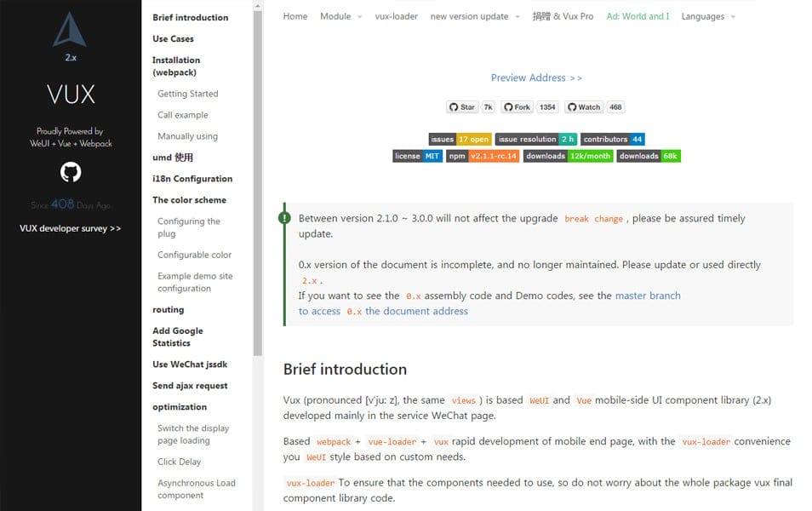812x511 pixels.
Task: Watch the repository on GitHub
Action: [584, 106]
